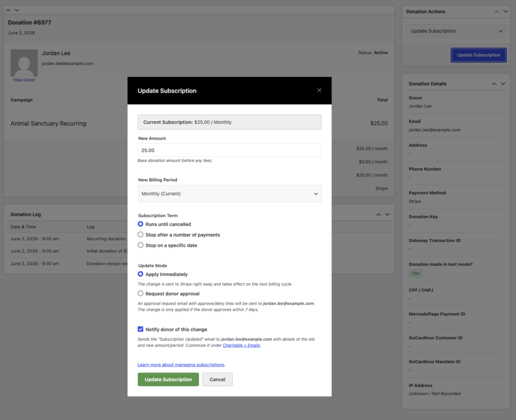The height and width of the screenshot is (420, 516).
Task: Click the Campaign column header
Action: tap(21, 100)
